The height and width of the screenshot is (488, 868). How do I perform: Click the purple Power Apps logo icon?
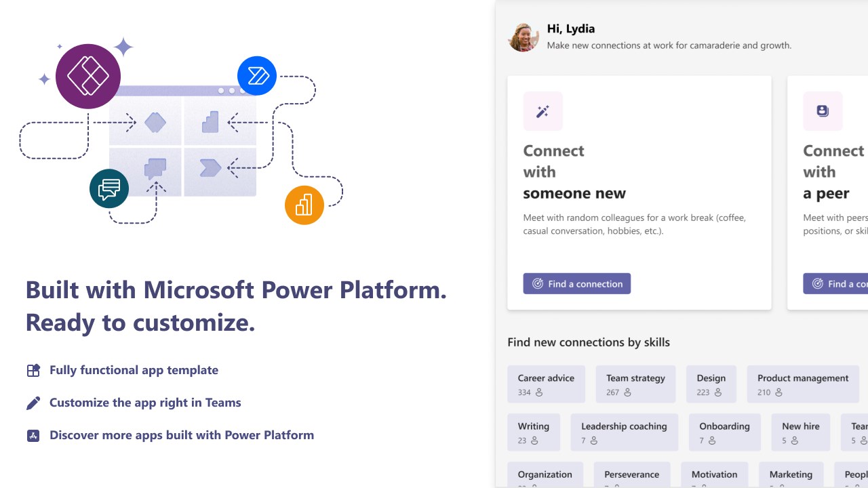(88, 76)
